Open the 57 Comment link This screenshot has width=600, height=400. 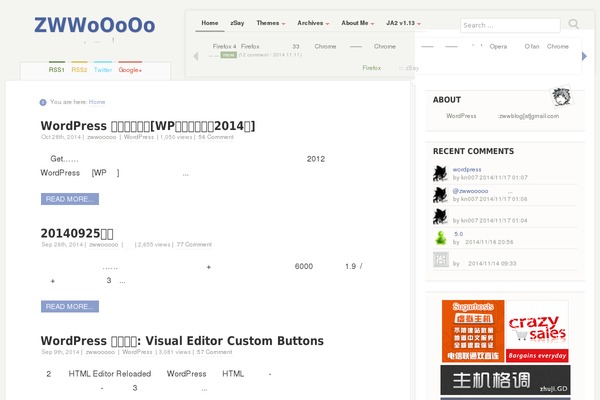click(214, 352)
